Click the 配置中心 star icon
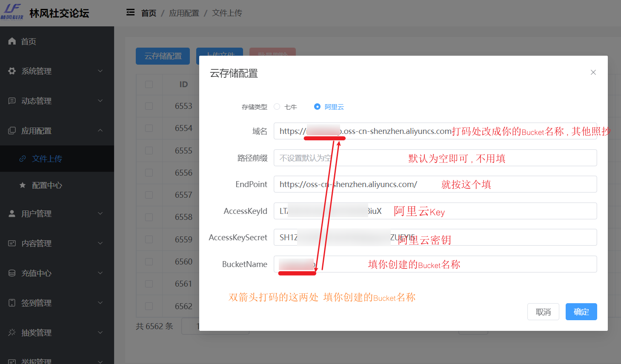 click(x=23, y=185)
